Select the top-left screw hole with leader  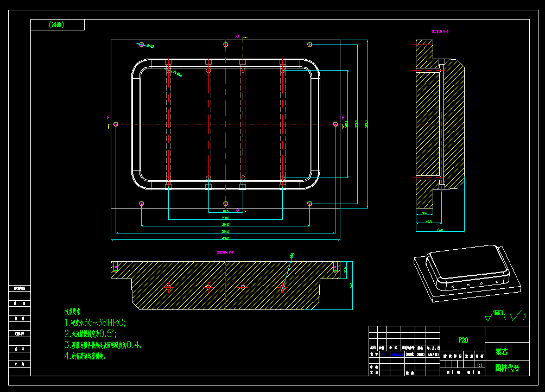click(142, 45)
